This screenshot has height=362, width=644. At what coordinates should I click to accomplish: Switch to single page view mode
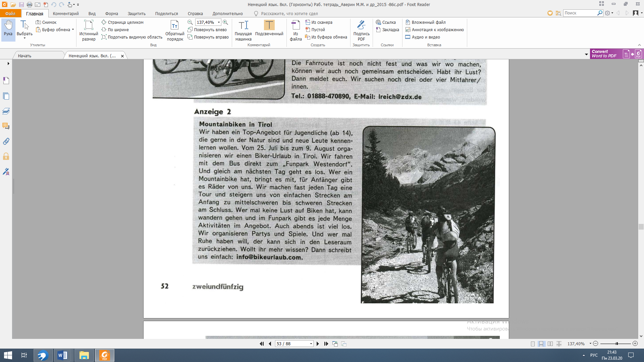(533, 344)
